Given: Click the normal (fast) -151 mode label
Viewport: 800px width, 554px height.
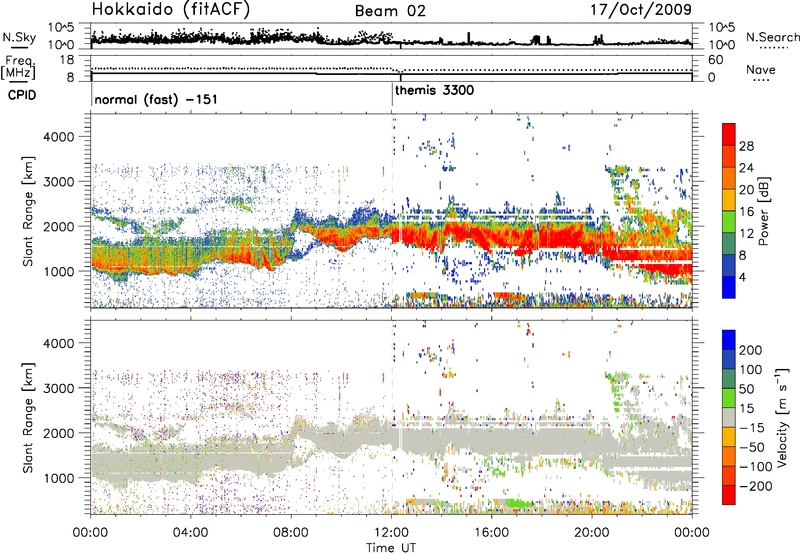Looking at the screenshot, I should [x=156, y=99].
